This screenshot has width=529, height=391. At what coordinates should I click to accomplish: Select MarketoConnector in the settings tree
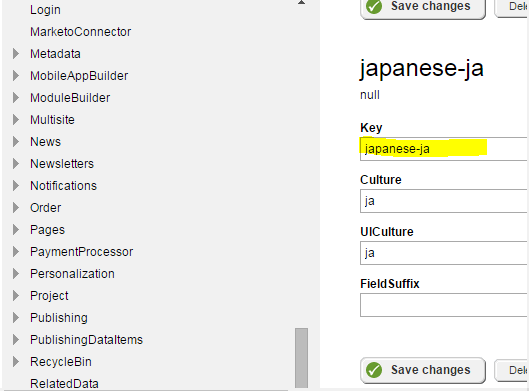pos(80,32)
